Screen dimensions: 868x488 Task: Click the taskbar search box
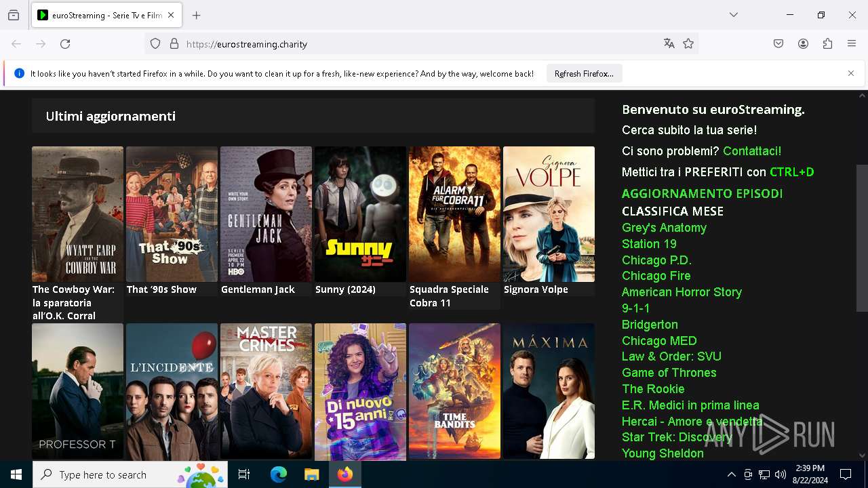pyautogui.click(x=130, y=474)
